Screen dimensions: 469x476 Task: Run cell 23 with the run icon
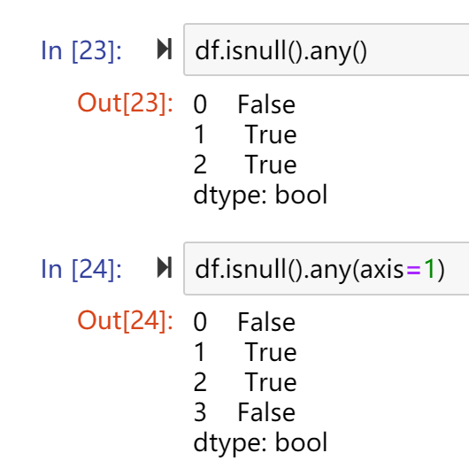pyautogui.click(x=165, y=49)
